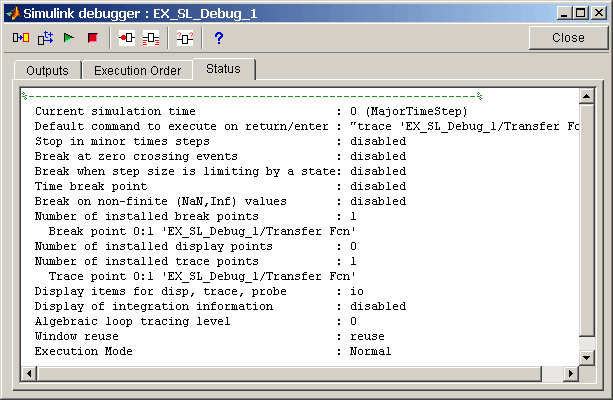The height and width of the screenshot is (400, 613).
Task: Click the Step Into block toolbar icon
Action: 21,38
